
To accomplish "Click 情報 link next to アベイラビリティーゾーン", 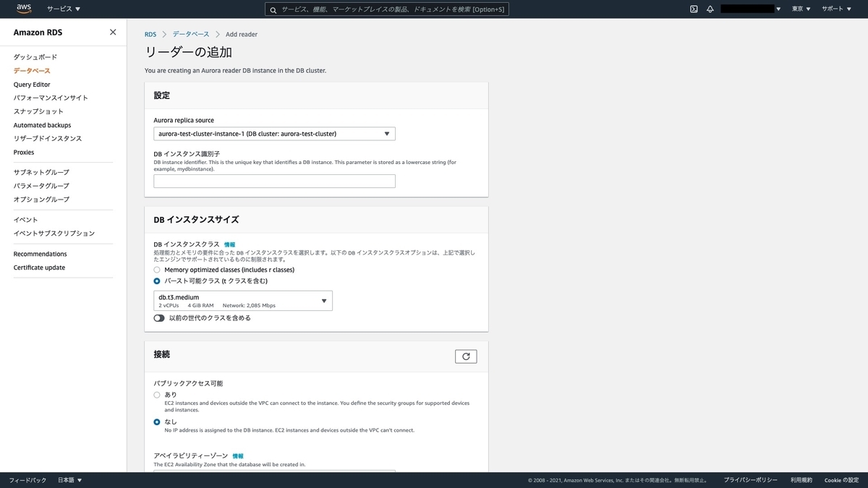I will 238,456.
